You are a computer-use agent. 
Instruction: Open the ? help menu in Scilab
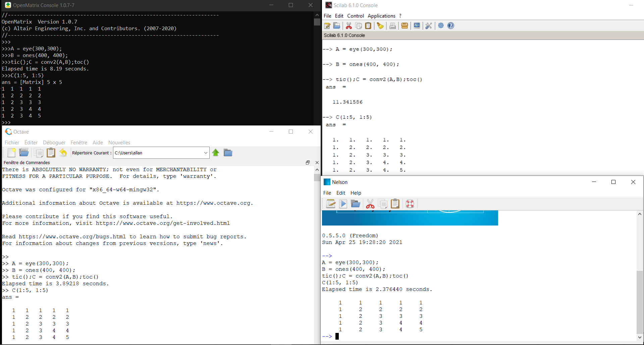[x=400, y=16]
